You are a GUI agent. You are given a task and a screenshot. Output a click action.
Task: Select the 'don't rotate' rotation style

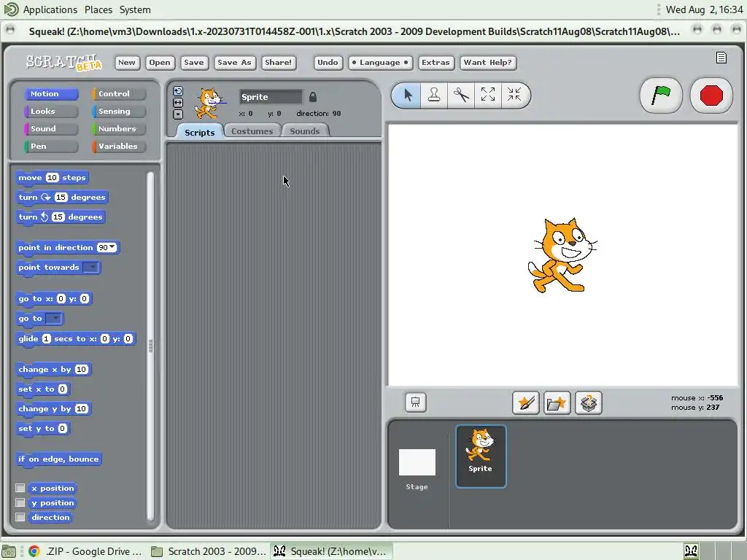pyautogui.click(x=178, y=114)
